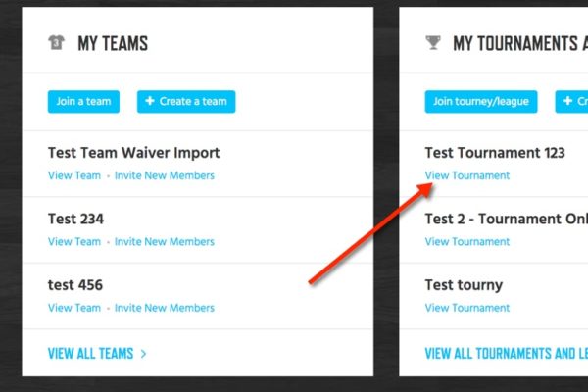Click the trophy icon beside My Tournaments
This screenshot has height=392, width=588.
pyautogui.click(x=433, y=42)
